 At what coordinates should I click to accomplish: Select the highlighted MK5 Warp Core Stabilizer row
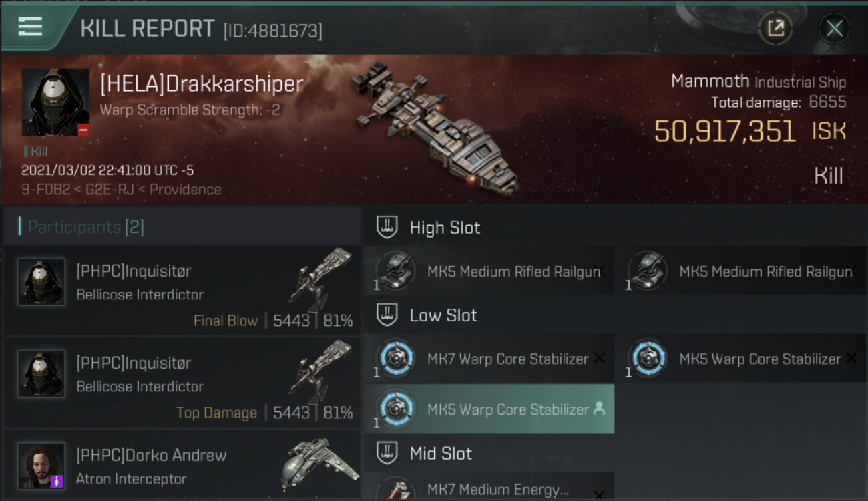point(489,409)
